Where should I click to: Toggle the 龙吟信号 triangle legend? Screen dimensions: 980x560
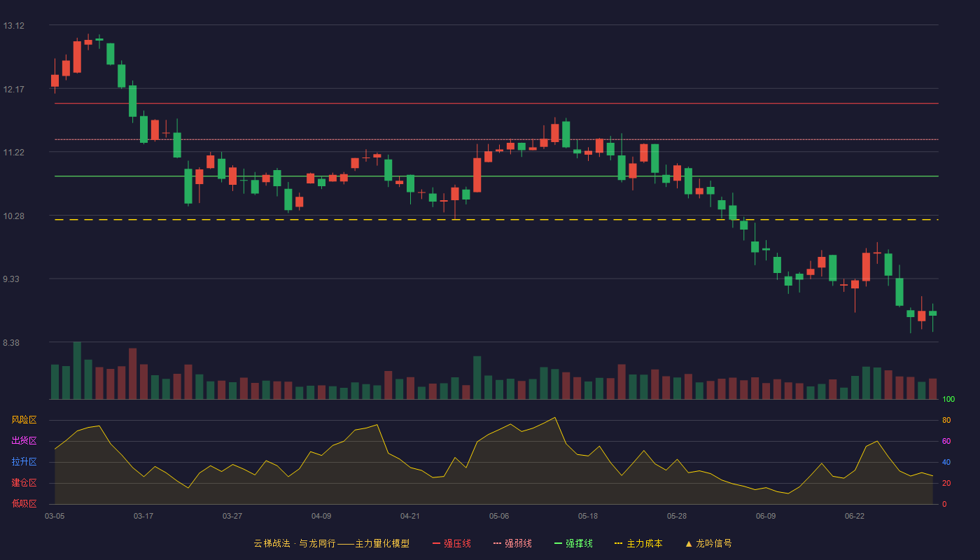point(708,543)
